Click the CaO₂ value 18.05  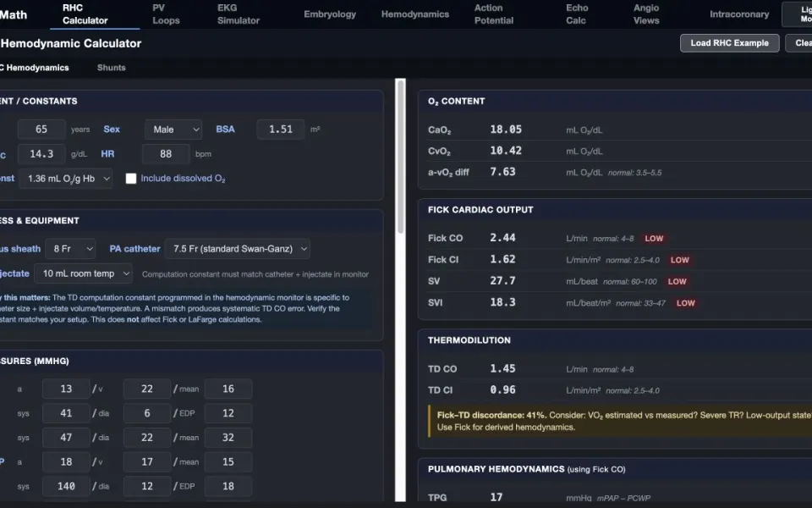pyautogui.click(x=506, y=130)
